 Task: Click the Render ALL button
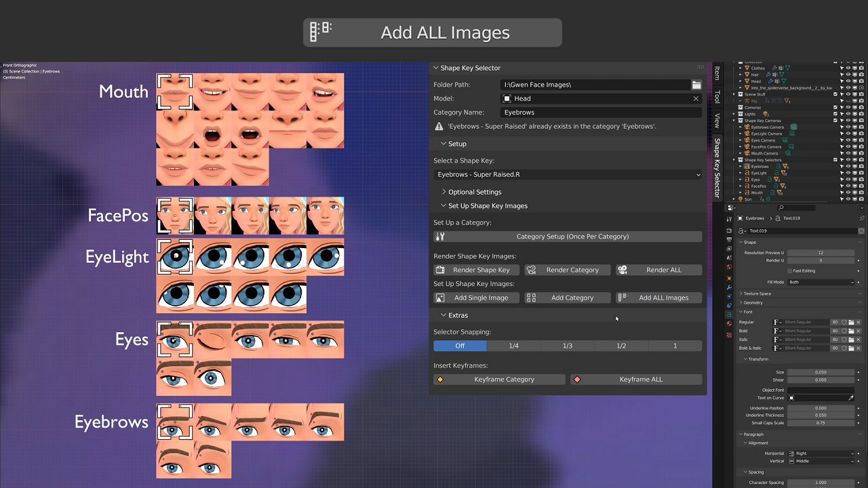point(658,270)
